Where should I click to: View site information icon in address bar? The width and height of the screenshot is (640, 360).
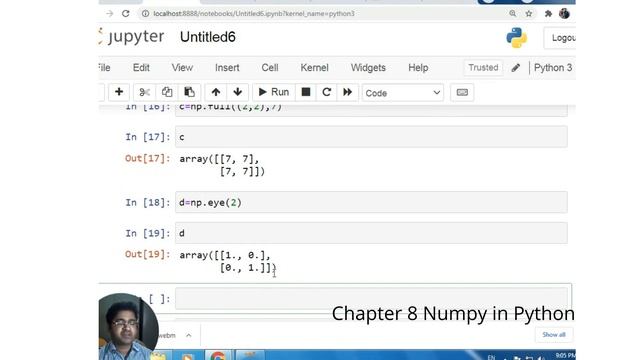coord(145,13)
